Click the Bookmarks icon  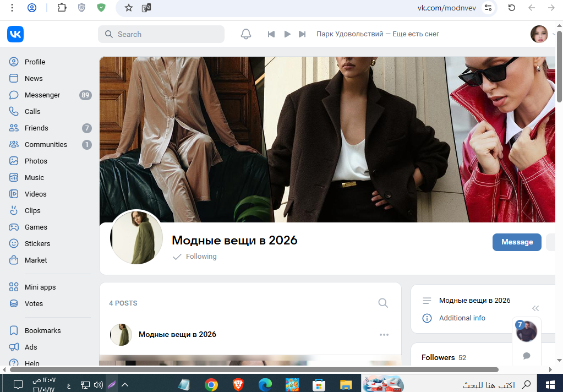click(x=14, y=330)
